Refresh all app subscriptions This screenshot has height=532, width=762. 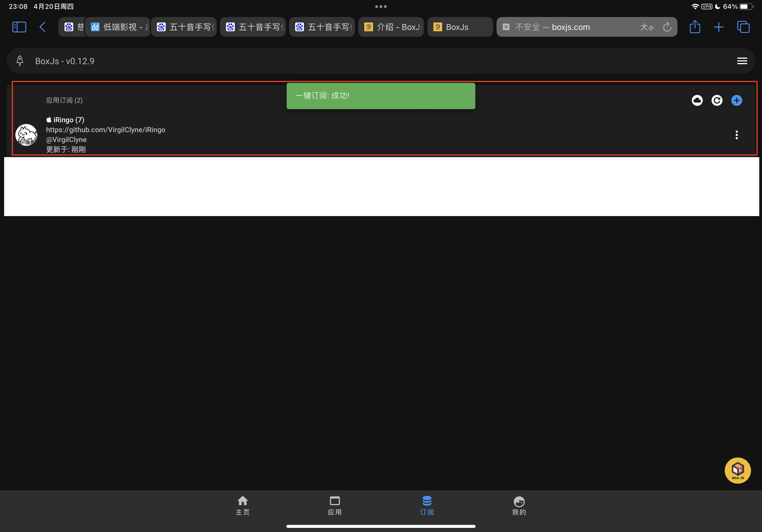pos(717,100)
